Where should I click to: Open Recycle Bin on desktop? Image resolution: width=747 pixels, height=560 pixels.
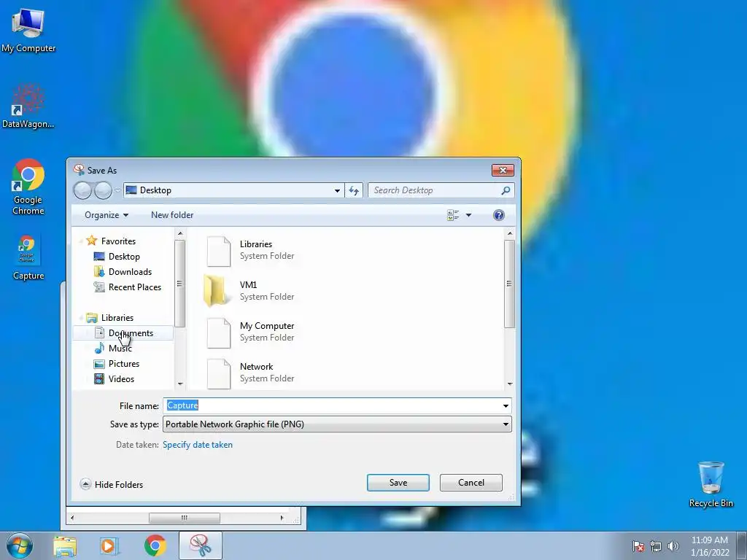tap(711, 484)
